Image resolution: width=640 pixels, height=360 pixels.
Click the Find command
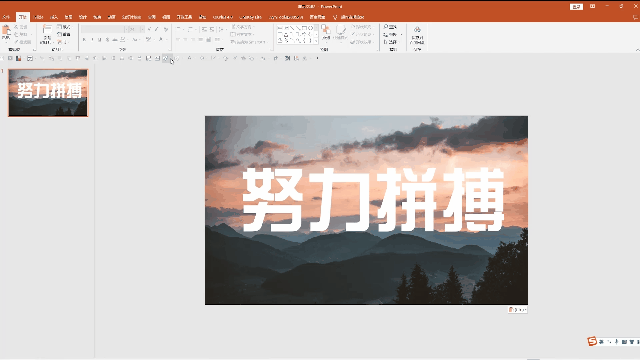point(390,27)
